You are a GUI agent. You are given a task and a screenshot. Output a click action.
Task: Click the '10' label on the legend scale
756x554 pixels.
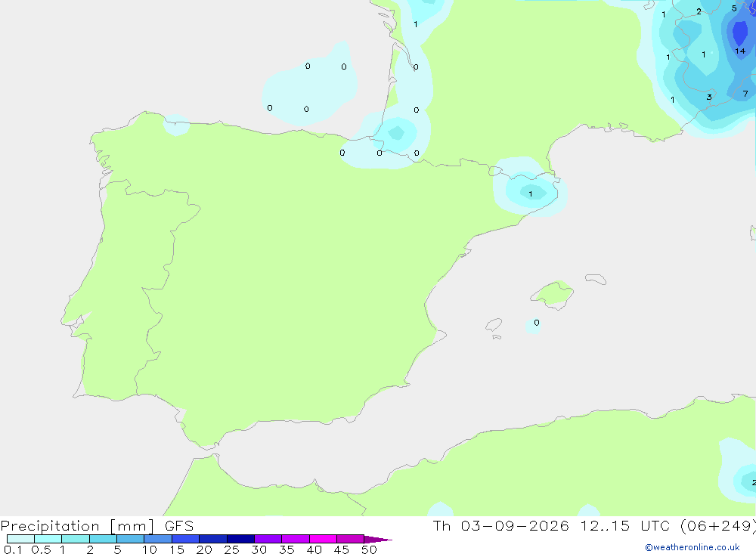click(x=150, y=549)
